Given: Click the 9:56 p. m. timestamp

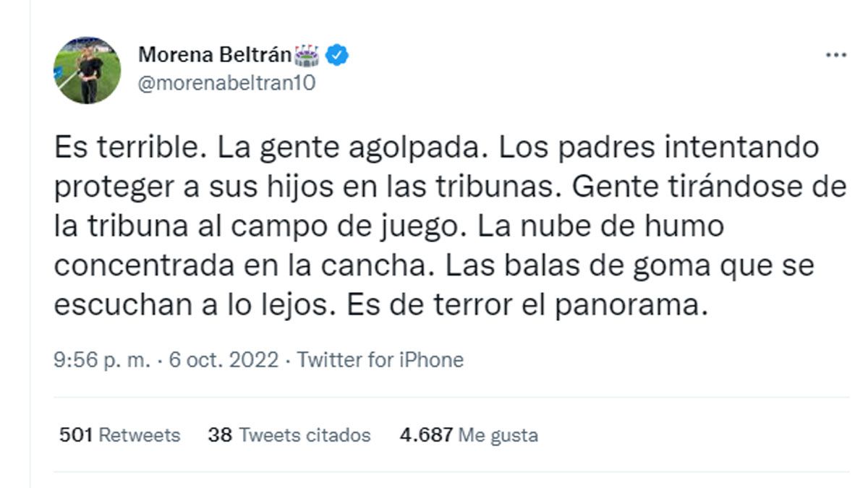Looking at the screenshot, I should pos(100,359).
